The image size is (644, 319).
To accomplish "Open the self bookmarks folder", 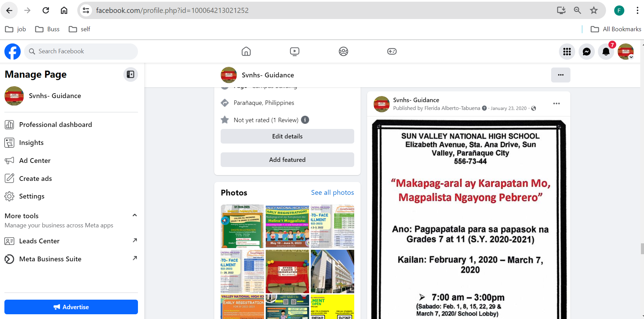I will pos(79,29).
